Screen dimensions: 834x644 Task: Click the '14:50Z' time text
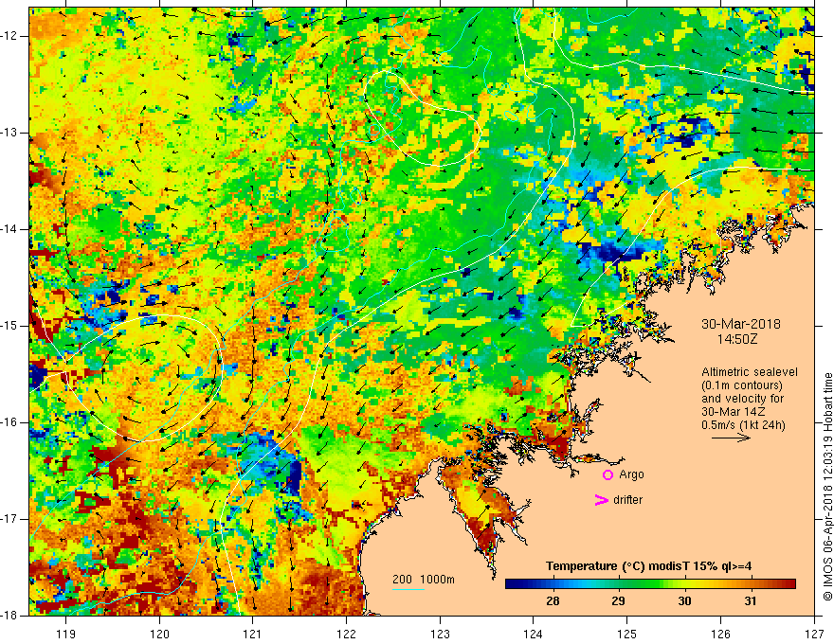pos(736,339)
